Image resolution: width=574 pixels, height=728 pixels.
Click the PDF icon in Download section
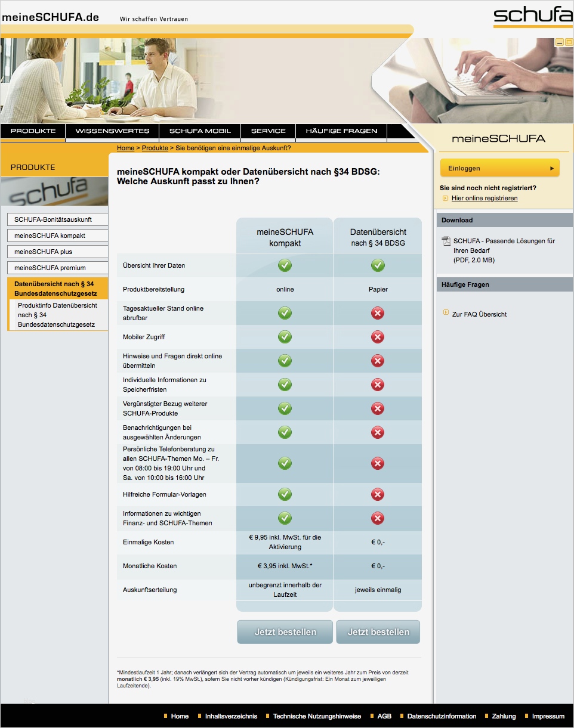pyautogui.click(x=446, y=241)
